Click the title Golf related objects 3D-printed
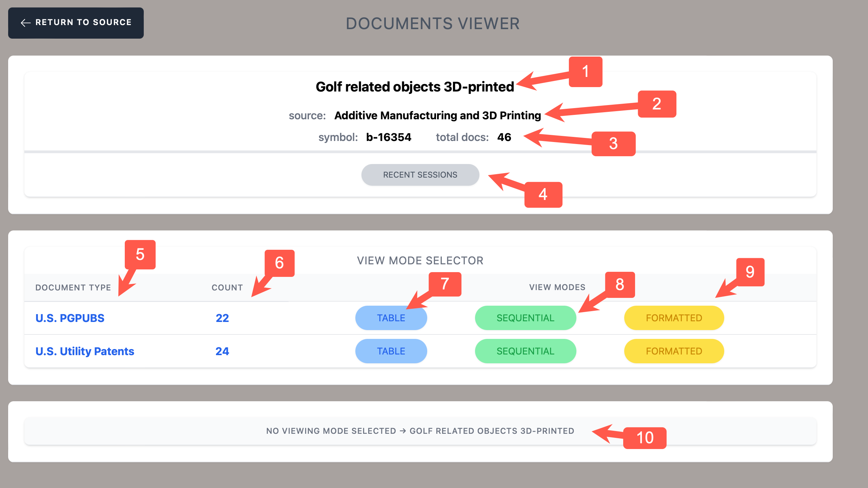Image resolution: width=868 pixels, height=488 pixels. (414, 86)
